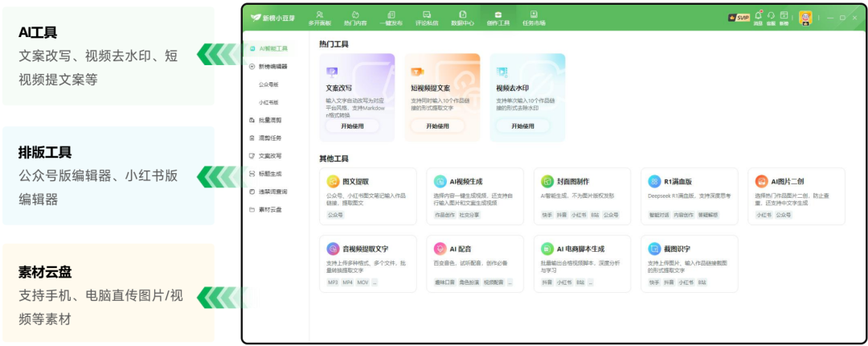The height and width of the screenshot is (346, 868).
Task: Open the AI 配音 tool icon
Action: click(x=440, y=249)
